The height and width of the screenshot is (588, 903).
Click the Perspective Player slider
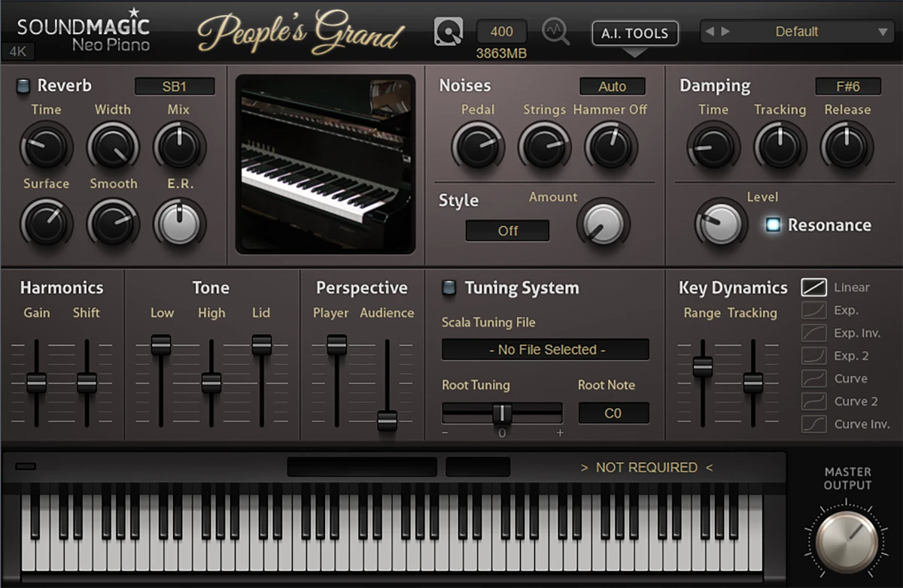click(x=337, y=344)
